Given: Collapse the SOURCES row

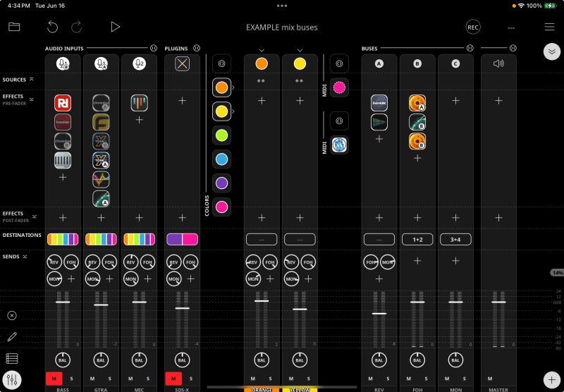Looking at the screenshot, I should pyautogui.click(x=32, y=79).
